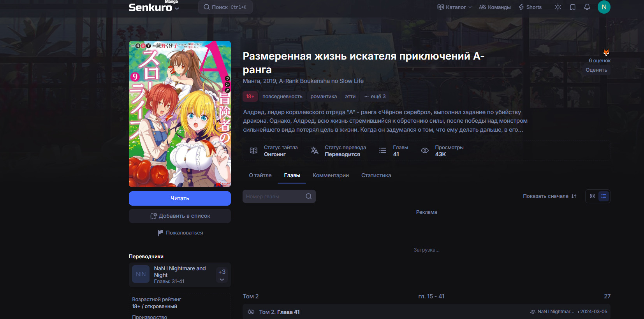Open the Каталог dropdown menu
Screen dimensions: 644x319
(x=454, y=7)
